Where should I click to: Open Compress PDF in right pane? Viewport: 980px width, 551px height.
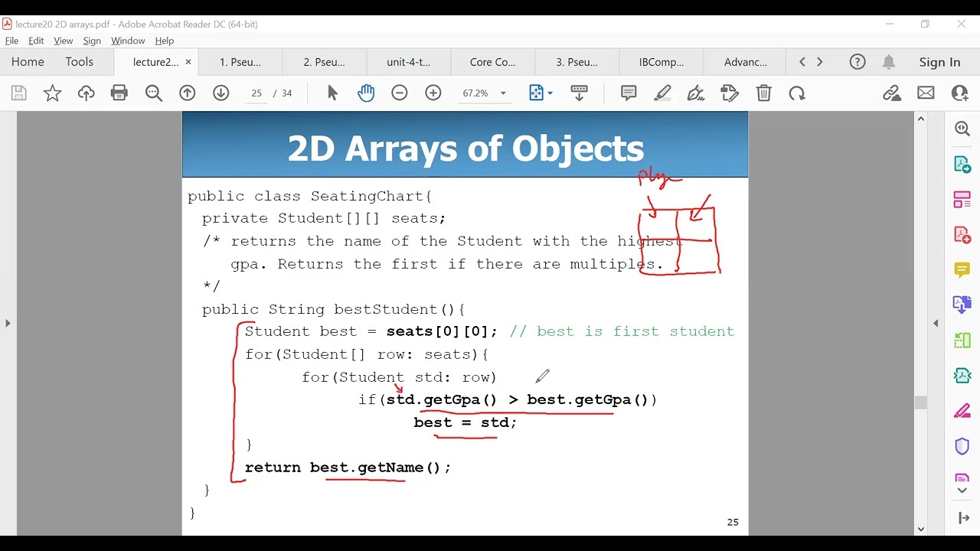pos(962,376)
